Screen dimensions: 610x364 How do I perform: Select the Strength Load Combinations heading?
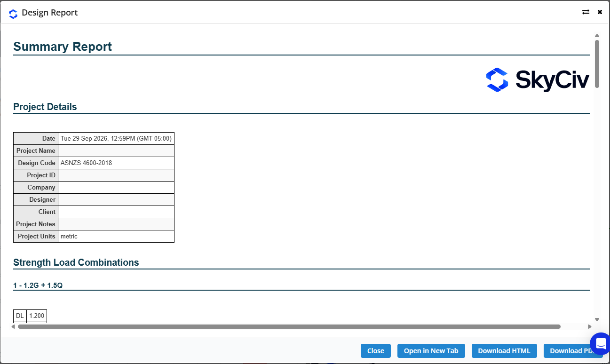click(x=76, y=262)
